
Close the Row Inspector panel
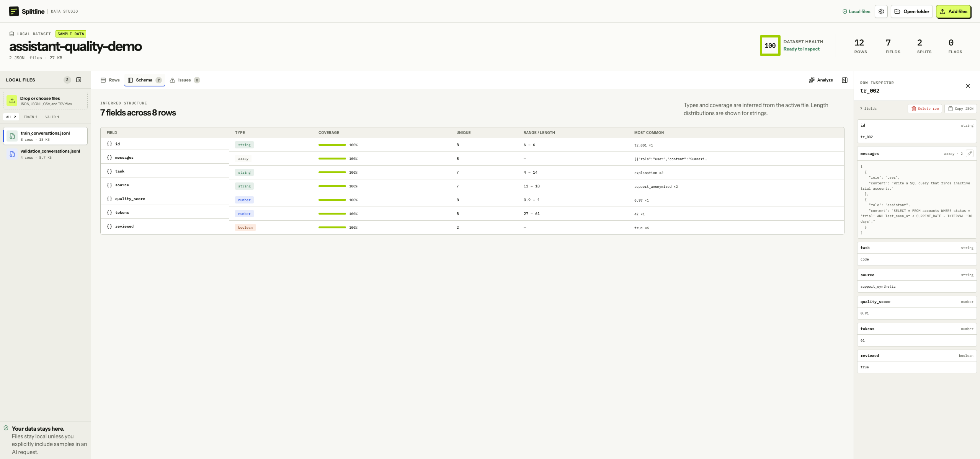(x=968, y=86)
